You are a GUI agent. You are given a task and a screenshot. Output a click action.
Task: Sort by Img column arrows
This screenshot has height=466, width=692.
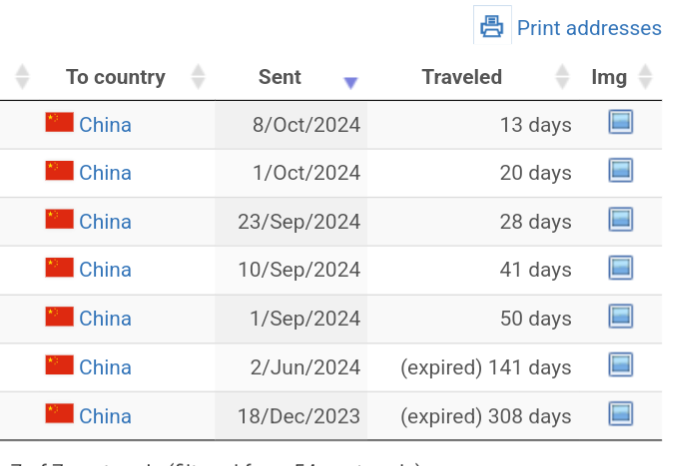click(x=645, y=77)
